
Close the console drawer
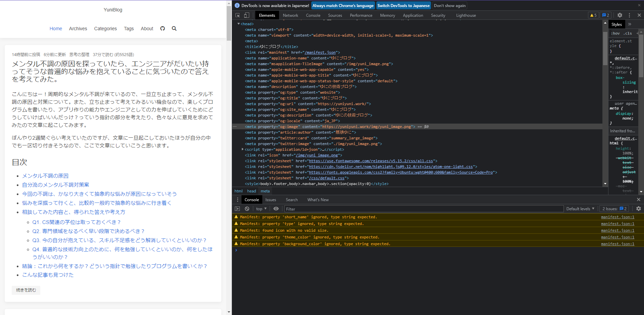639,199
